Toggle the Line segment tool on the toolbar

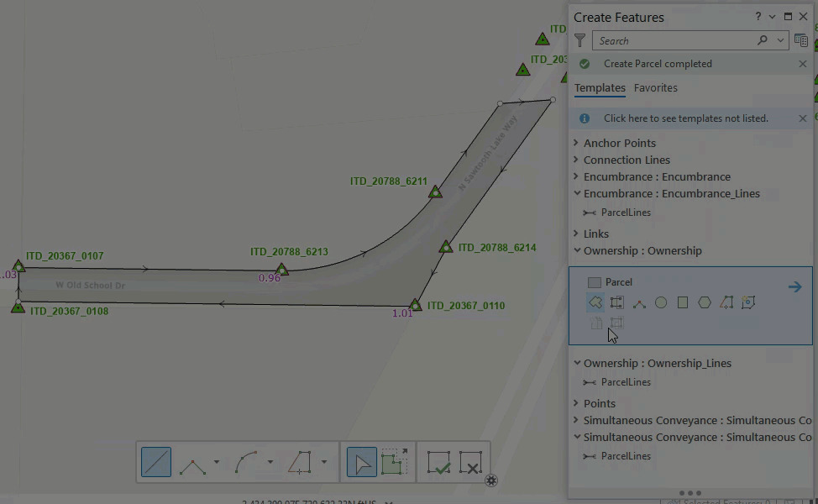(x=155, y=461)
